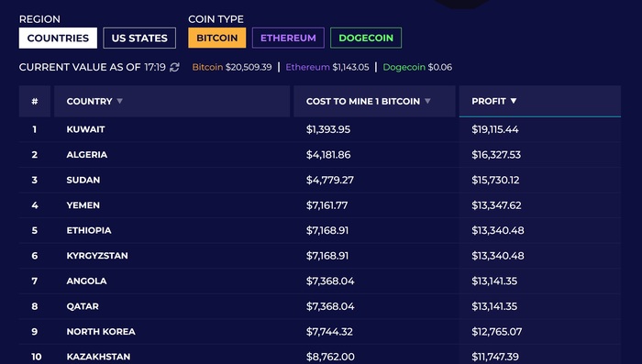The height and width of the screenshot is (364, 642).
Task: Switch region to US States
Action: [139, 39]
